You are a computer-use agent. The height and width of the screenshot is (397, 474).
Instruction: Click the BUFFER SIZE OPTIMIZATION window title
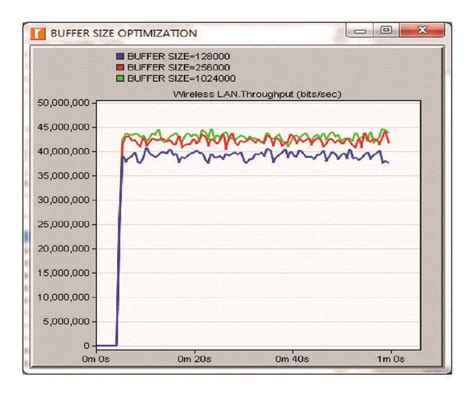(124, 33)
